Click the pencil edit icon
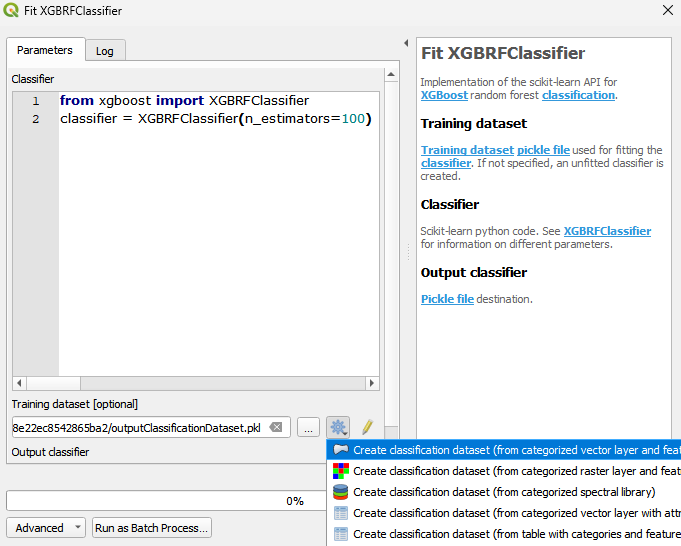Screen dimensions: 681x546 (x=367, y=427)
